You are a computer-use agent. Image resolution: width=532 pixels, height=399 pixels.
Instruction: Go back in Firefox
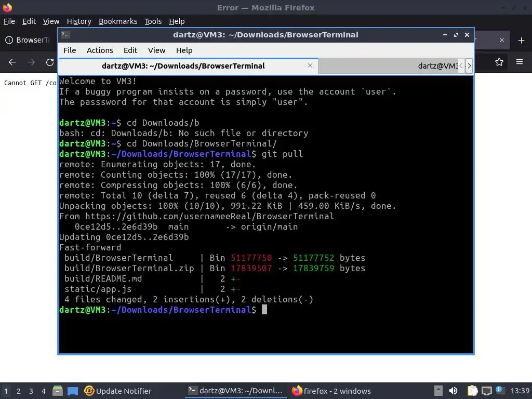point(12,62)
